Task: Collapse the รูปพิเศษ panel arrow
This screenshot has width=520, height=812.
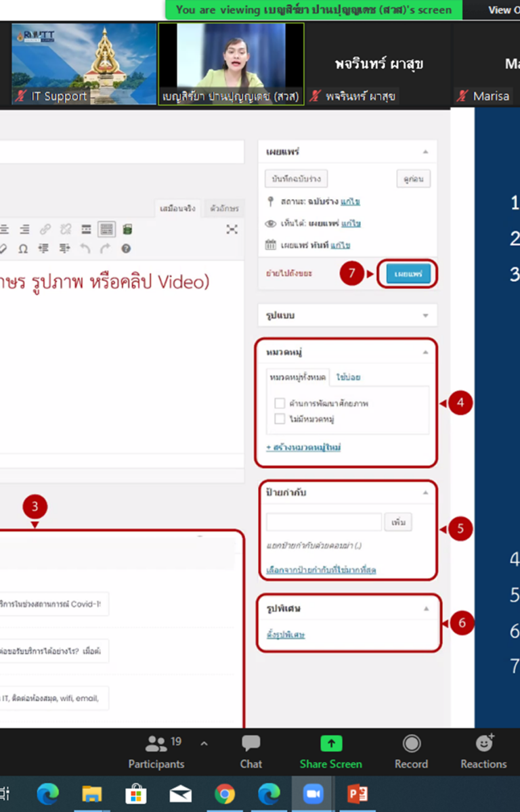Action: click(x=425, y=608)
